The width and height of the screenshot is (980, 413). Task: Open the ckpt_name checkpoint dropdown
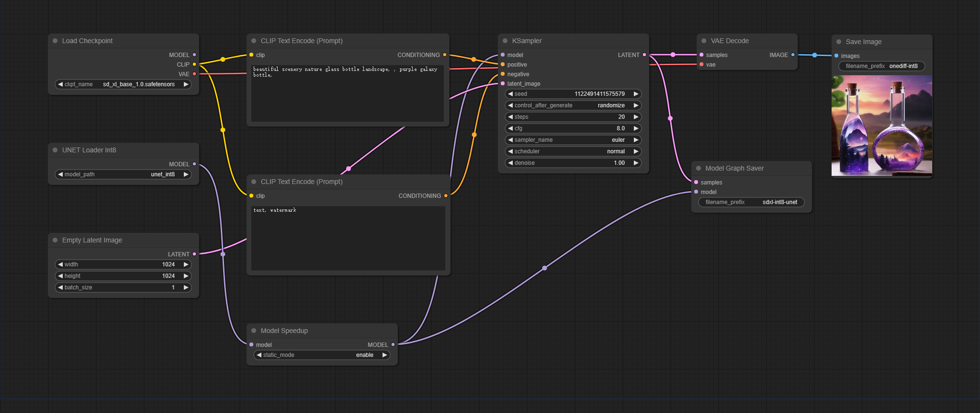coord(123,84)
